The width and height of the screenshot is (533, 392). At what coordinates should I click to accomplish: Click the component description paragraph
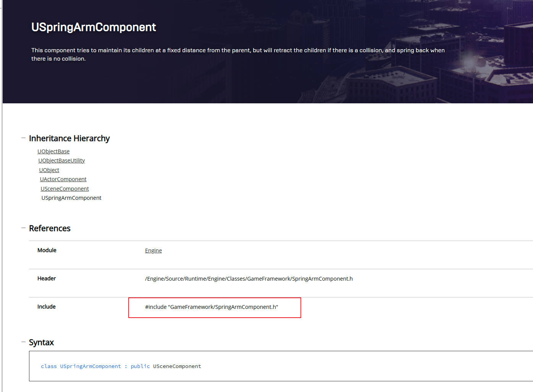238,55
